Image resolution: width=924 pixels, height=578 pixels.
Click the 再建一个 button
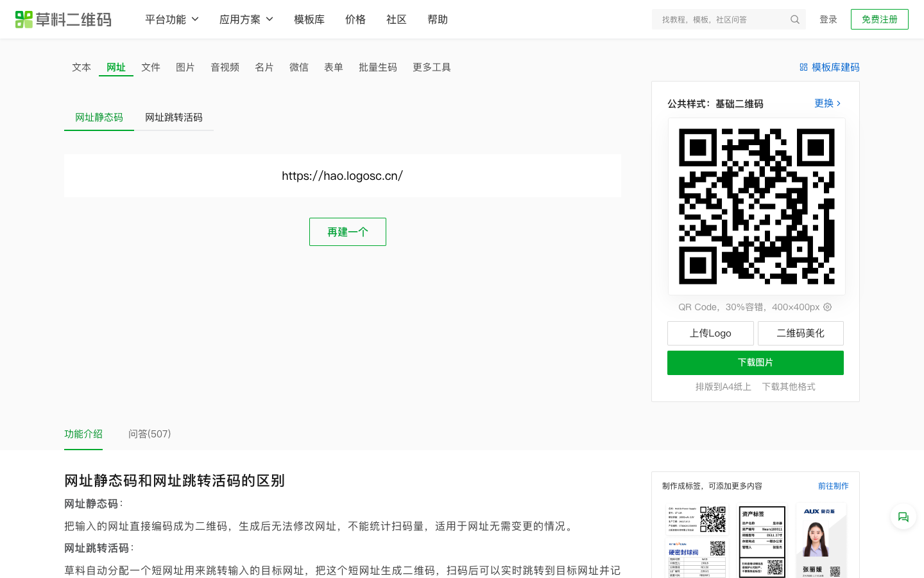(347, 232)
